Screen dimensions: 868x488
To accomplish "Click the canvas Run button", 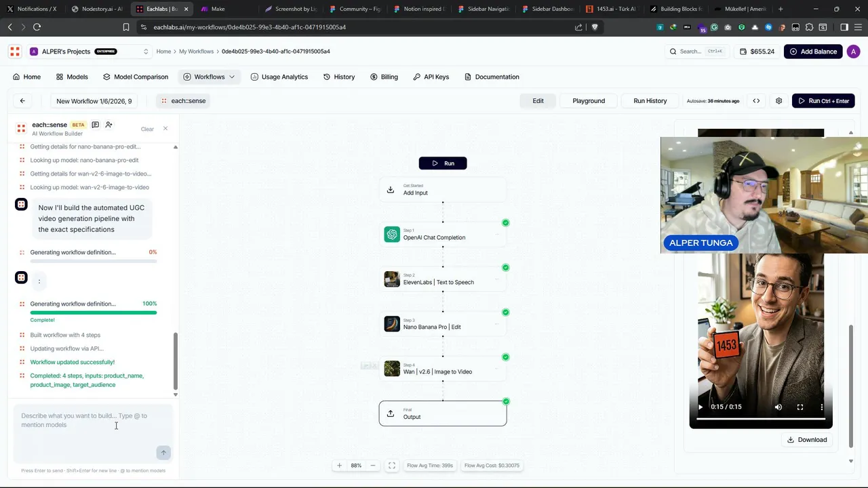I will pyautogui.click(x=443, y=163).
